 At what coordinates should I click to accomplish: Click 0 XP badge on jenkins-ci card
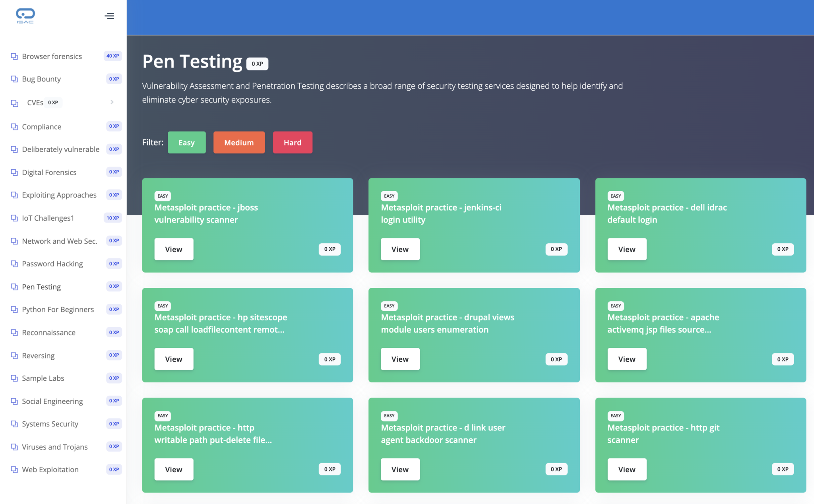pos(556,249)
